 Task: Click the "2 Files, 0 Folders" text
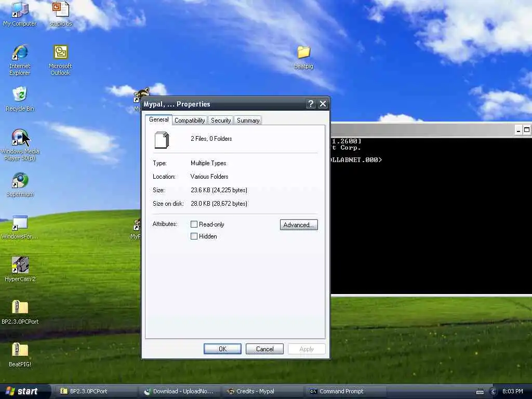point(211,138)
